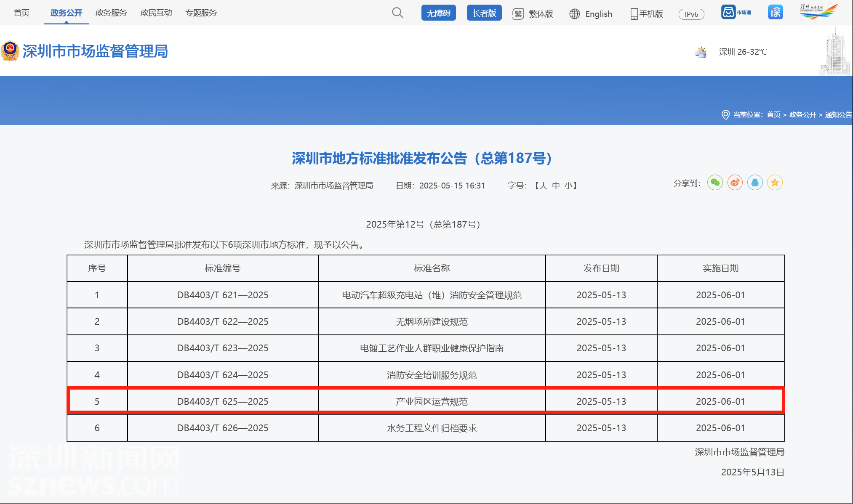Enable 无障碍 accessibility mode
853x504 pixels.
(x=438, y=13)
